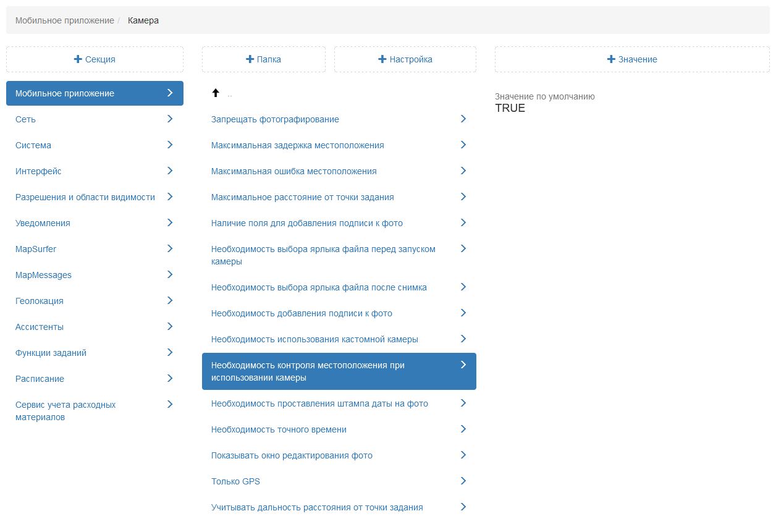Select Учитывать дальность расстояния от точки задания
This screenshot has height=532, width=776.
click(339, 507)
